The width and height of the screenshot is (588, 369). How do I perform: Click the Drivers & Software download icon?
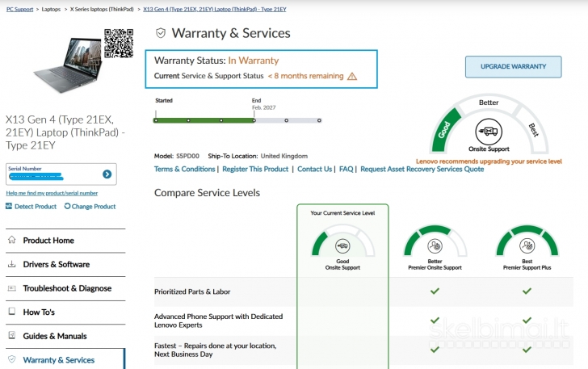pos(12,264)
